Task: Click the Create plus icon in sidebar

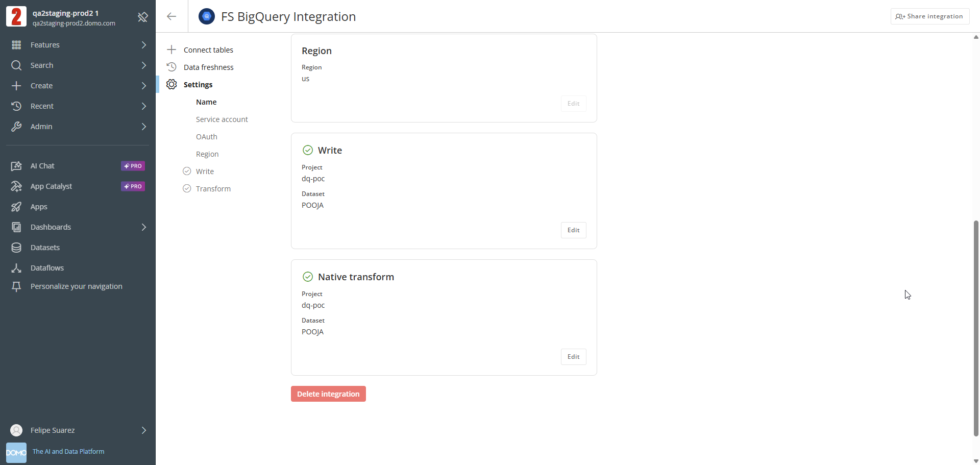Action: [16, 86]
